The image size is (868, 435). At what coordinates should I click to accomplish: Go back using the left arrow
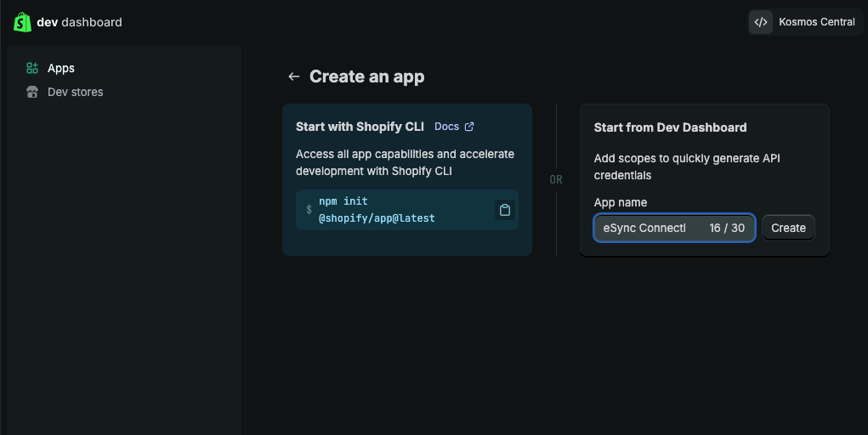coord(294,76)
